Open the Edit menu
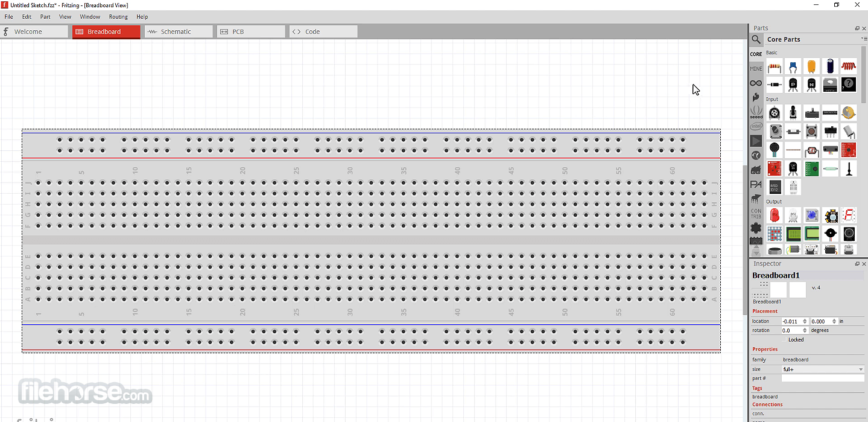Viewport: 868px width, 422px height. tap(27, 17)
